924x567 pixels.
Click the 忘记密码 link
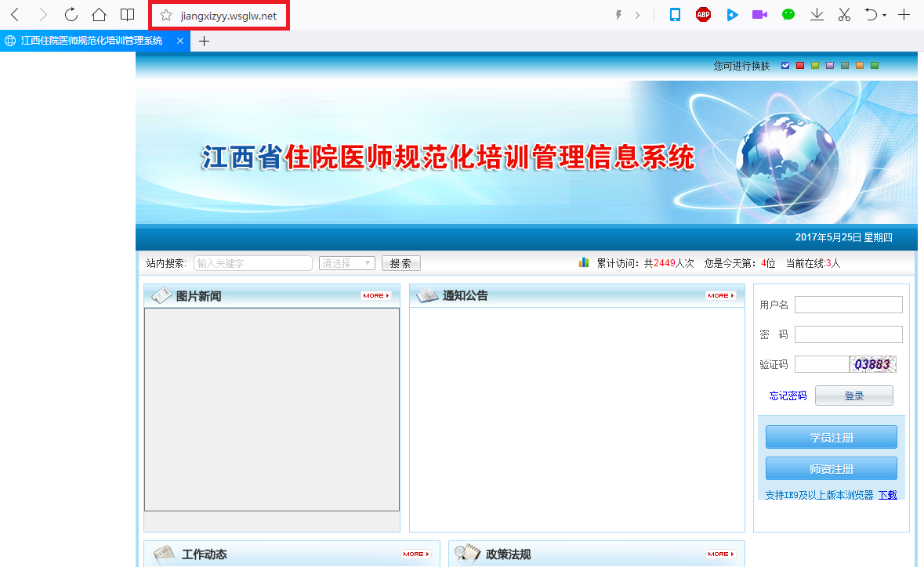[788, 395]
